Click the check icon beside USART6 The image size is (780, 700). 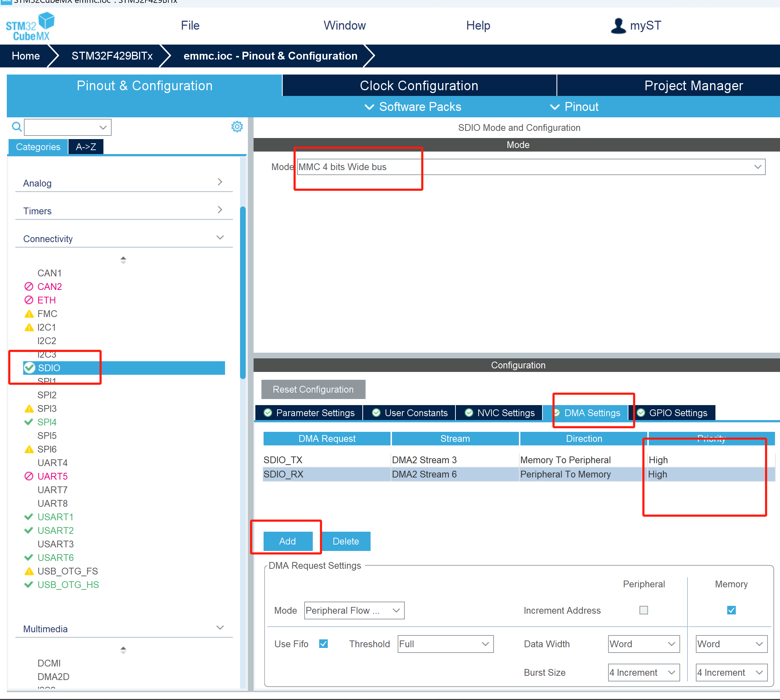(29, 557)
